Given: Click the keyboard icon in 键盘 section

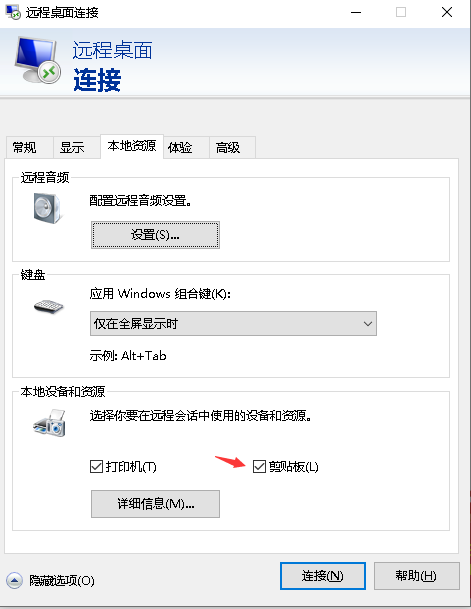Looking at the screenshot, I should pos(48,306).
